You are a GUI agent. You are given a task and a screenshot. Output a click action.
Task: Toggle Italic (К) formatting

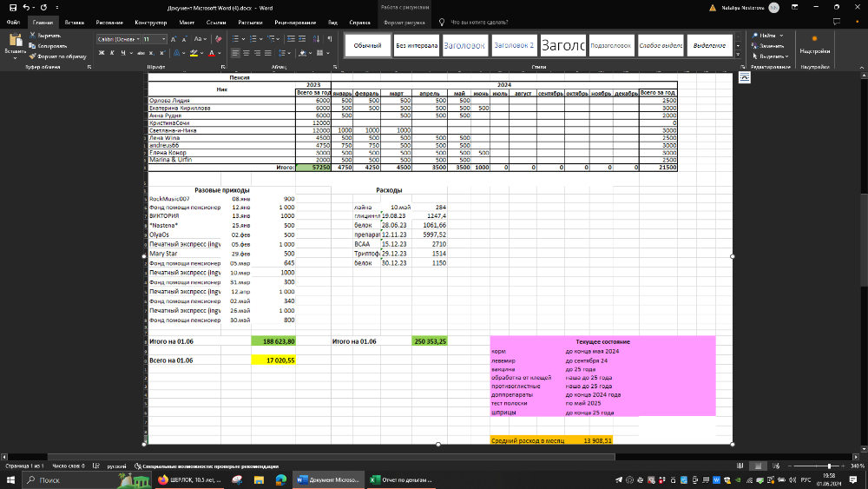(x=113, y=54)
